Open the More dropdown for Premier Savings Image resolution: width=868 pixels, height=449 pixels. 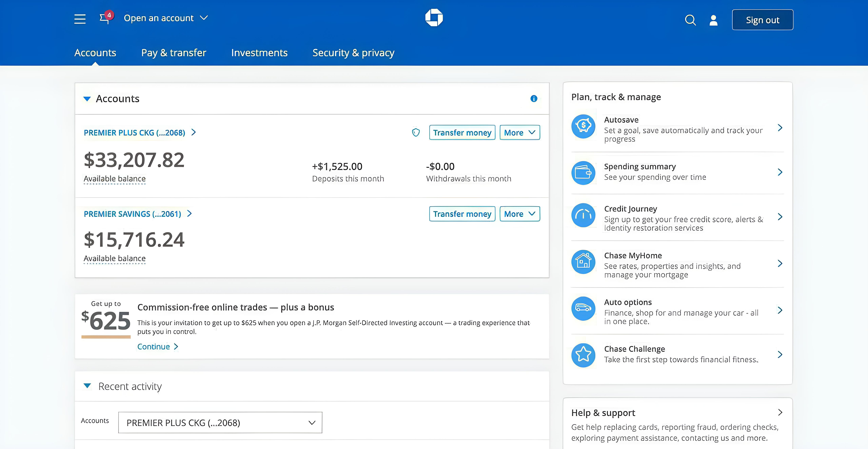520,214
